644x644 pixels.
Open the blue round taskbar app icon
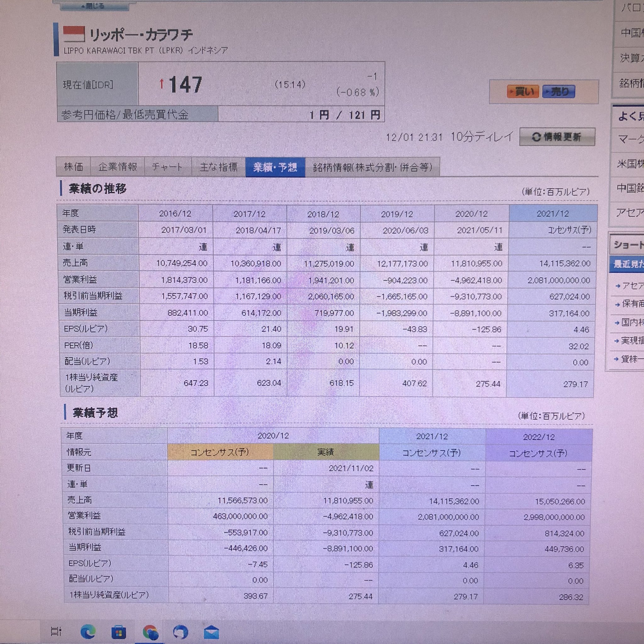point(181,632)
